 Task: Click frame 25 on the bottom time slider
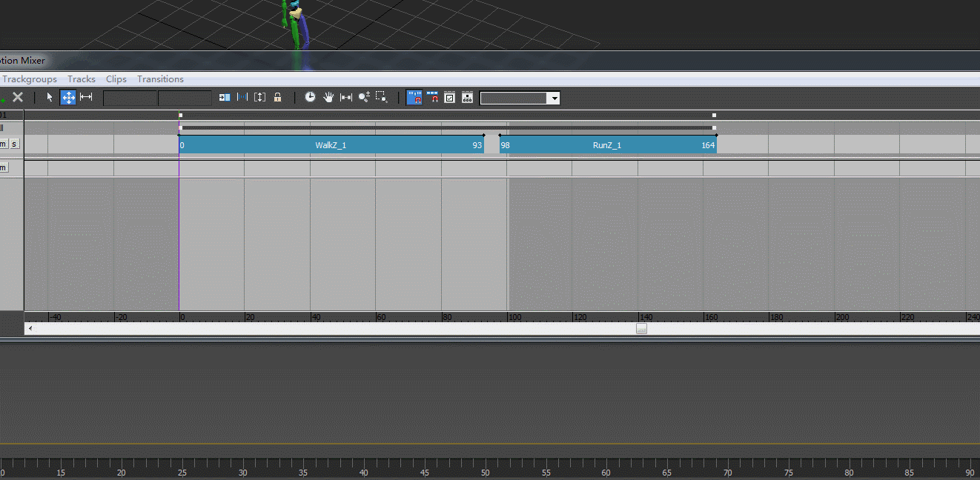click(182, 473)
